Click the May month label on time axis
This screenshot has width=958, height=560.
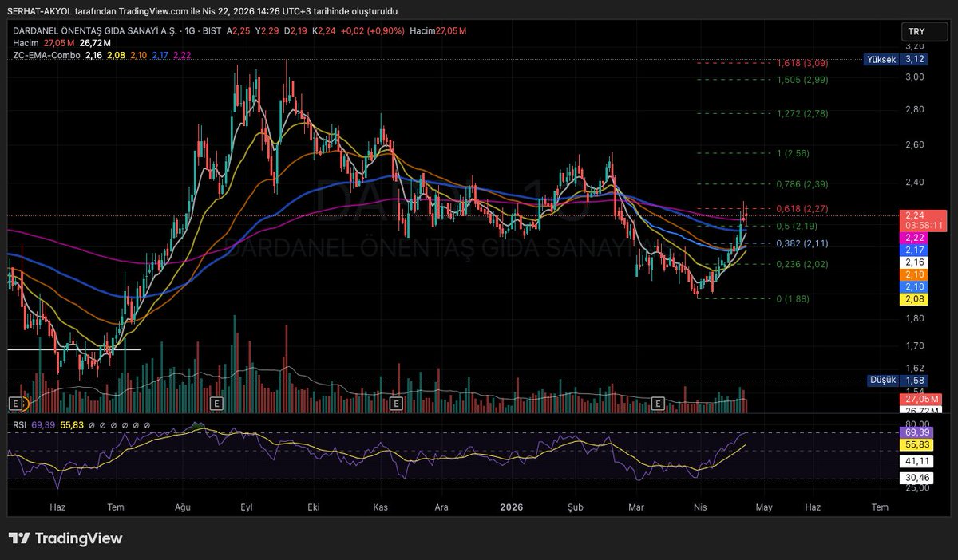point(764,507)
